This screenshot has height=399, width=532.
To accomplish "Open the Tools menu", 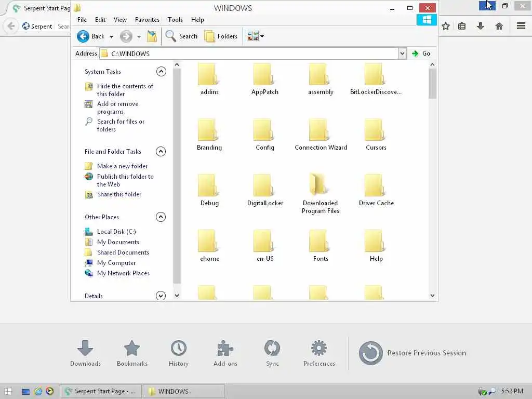I will click(x=175, y=20).
